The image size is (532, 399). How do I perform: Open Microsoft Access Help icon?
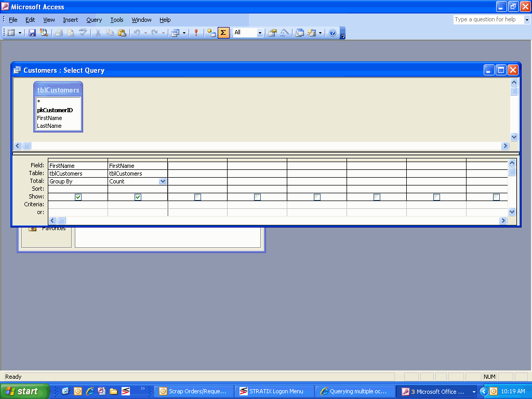(x=332, y=33)
